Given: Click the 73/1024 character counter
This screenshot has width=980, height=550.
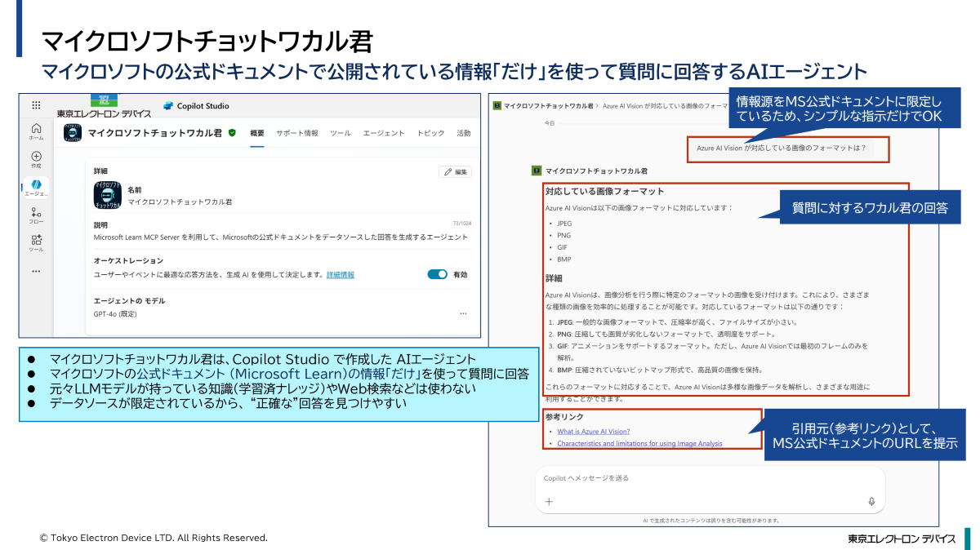Looking at the screenshot, I should 461,222.
